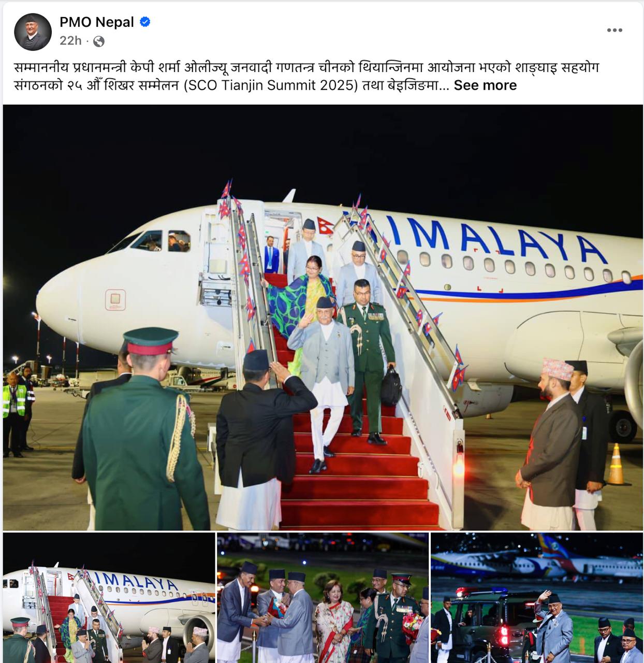Open the three-dots post options menu

[614, 30]
